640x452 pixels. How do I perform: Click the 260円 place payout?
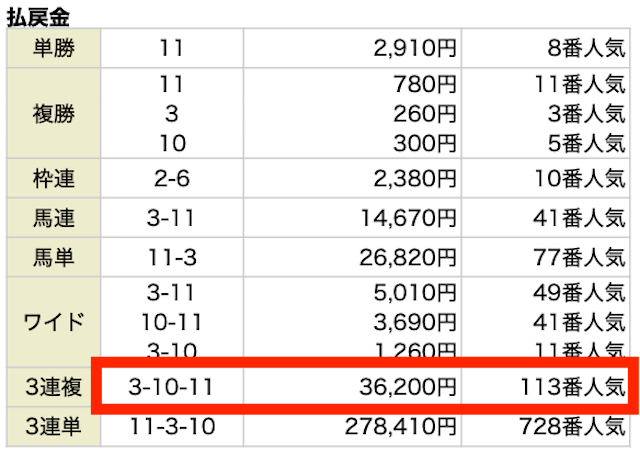424,114
